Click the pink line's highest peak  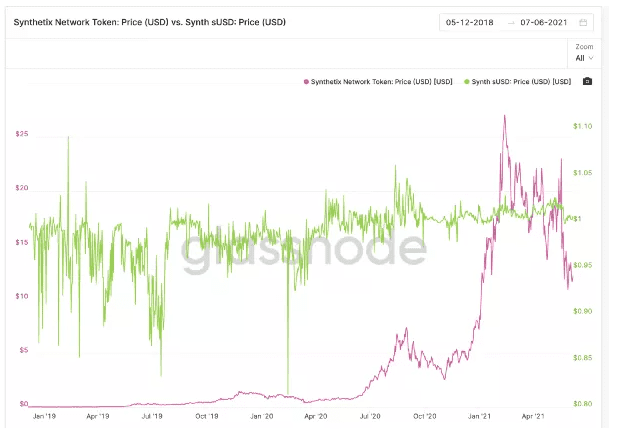(x=504, y=115)
